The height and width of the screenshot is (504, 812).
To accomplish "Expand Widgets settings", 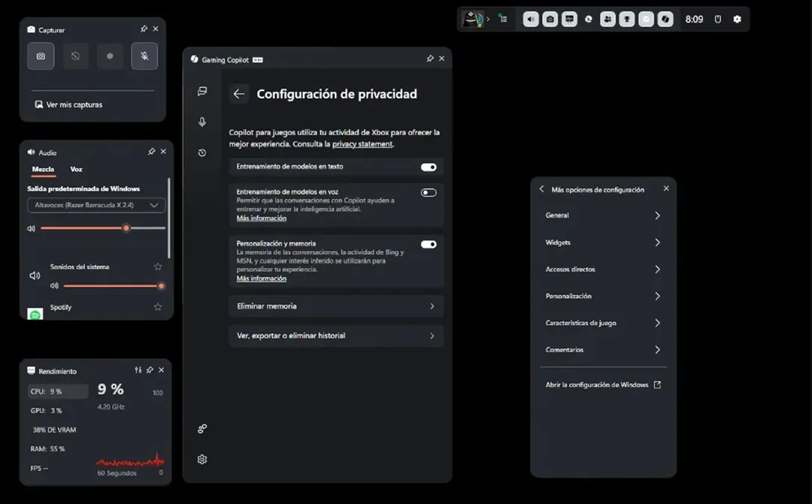I will 603,242.
